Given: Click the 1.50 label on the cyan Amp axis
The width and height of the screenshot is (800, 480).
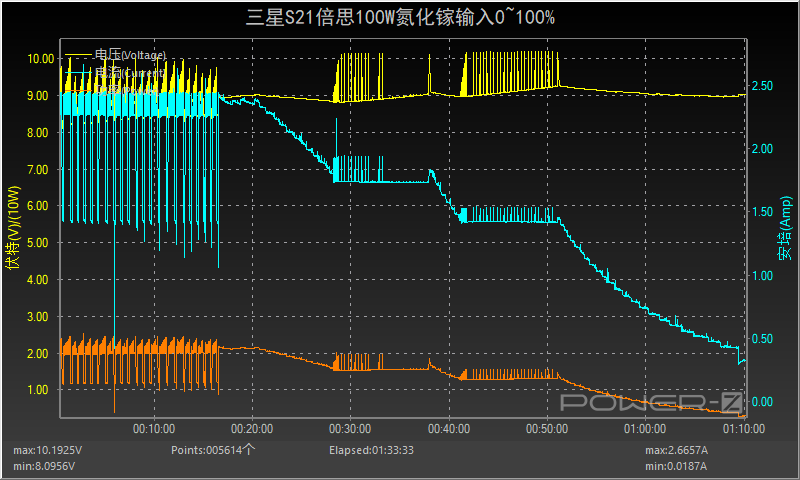Looking at the screenshot, I should click(x=762, y=212).
